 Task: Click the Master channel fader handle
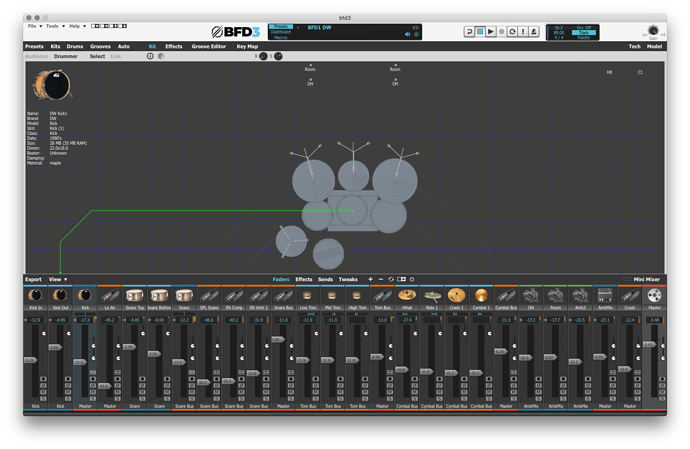650,344
